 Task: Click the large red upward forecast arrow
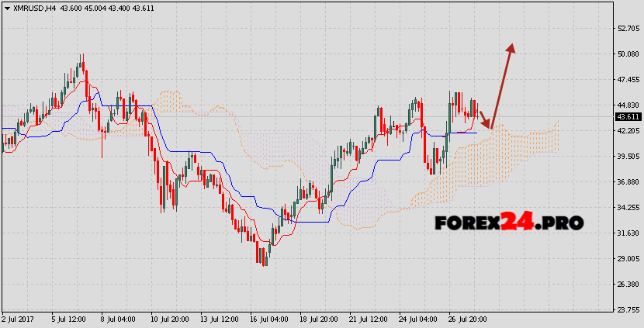(502, 84)
